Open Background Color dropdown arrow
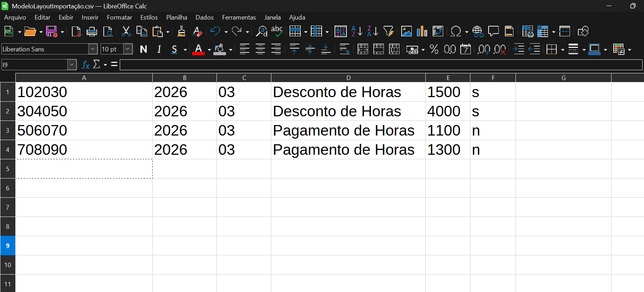This screenshot has width=644, height=292. click(230, 50)
